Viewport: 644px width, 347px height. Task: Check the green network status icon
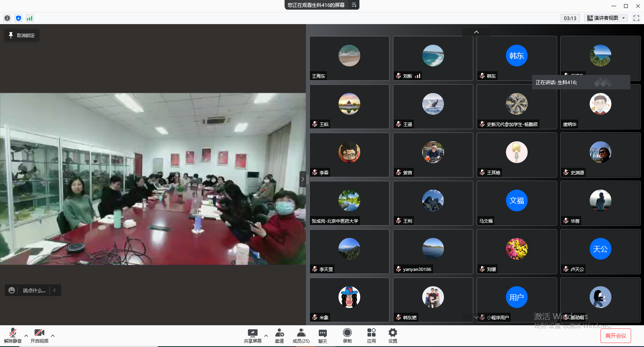29,18
